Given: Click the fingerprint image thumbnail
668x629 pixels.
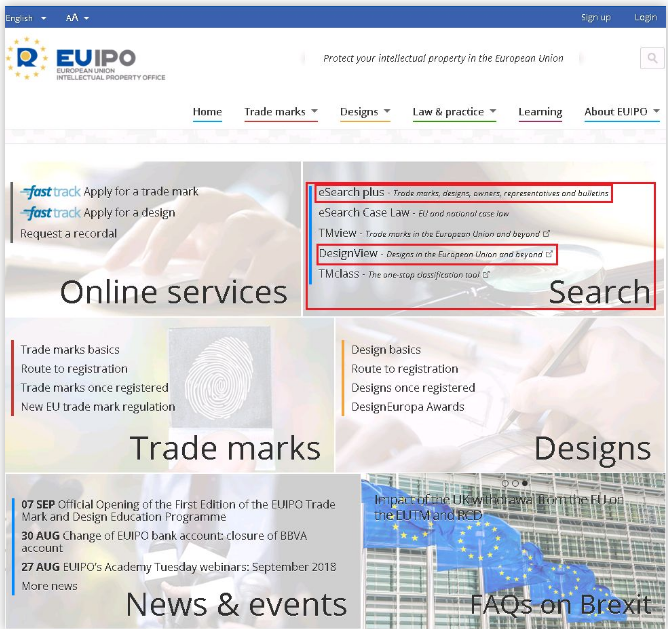Looking at the screenshot, I should [x=220, y=377].
